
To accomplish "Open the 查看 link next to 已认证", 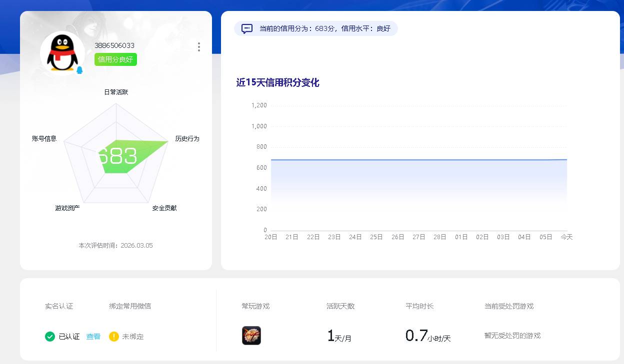I will pyautogui.click(x=93, y=337).
